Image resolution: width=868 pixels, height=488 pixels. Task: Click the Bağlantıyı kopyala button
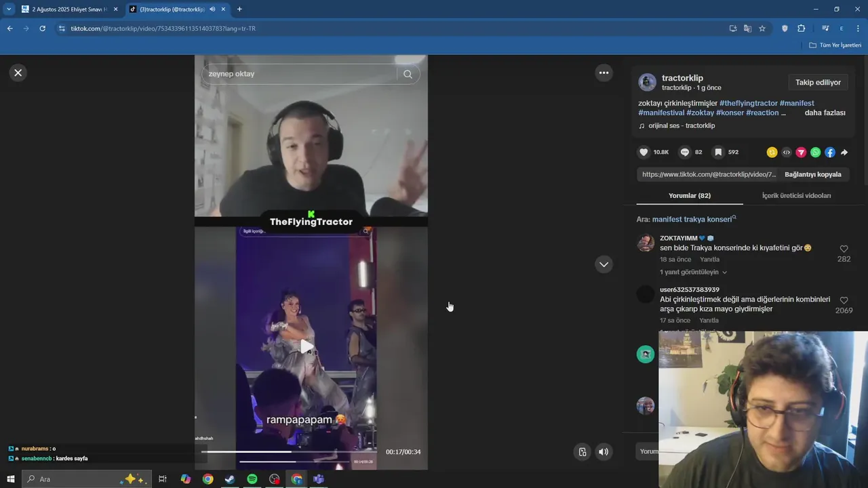(812, 174)
